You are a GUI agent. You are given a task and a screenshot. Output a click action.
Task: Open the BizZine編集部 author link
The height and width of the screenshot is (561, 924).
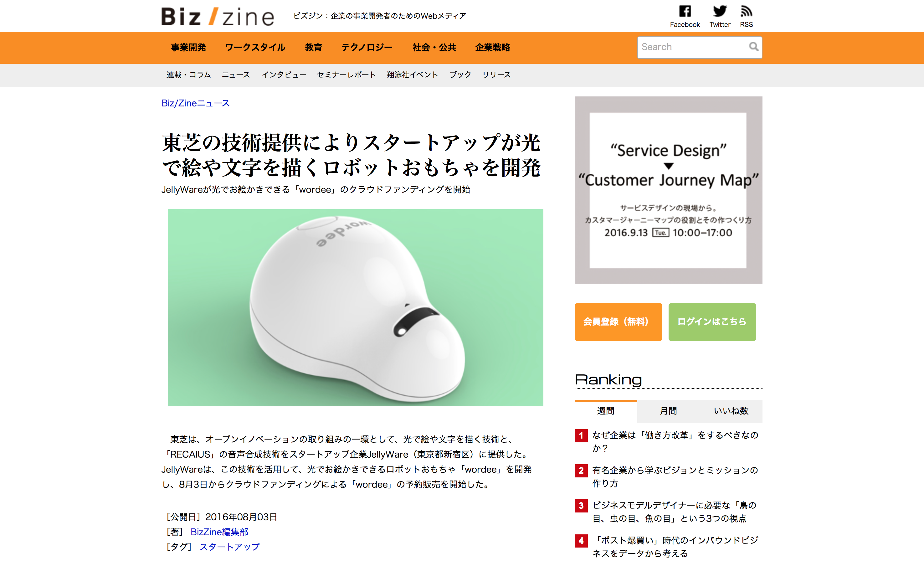coord(219,532)
